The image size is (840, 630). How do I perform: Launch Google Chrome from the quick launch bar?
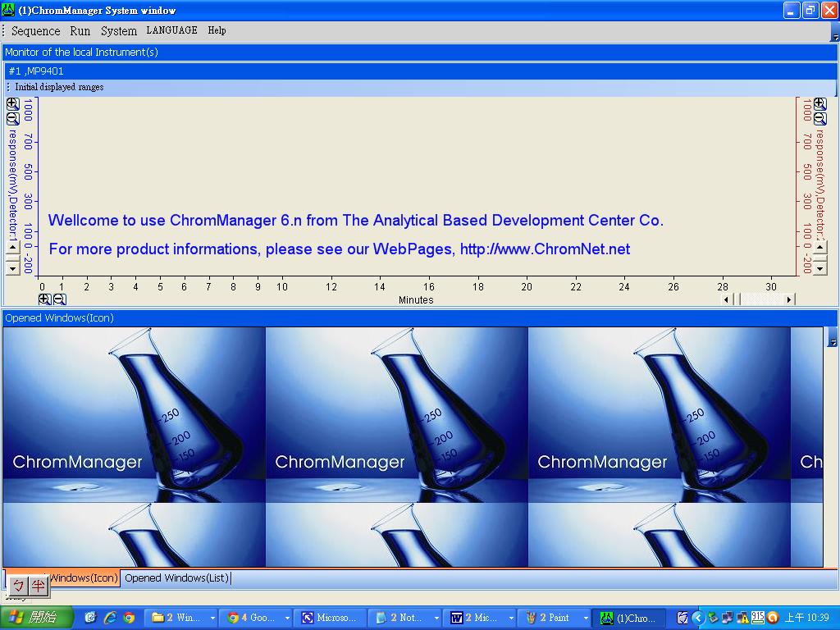[129, 618]
